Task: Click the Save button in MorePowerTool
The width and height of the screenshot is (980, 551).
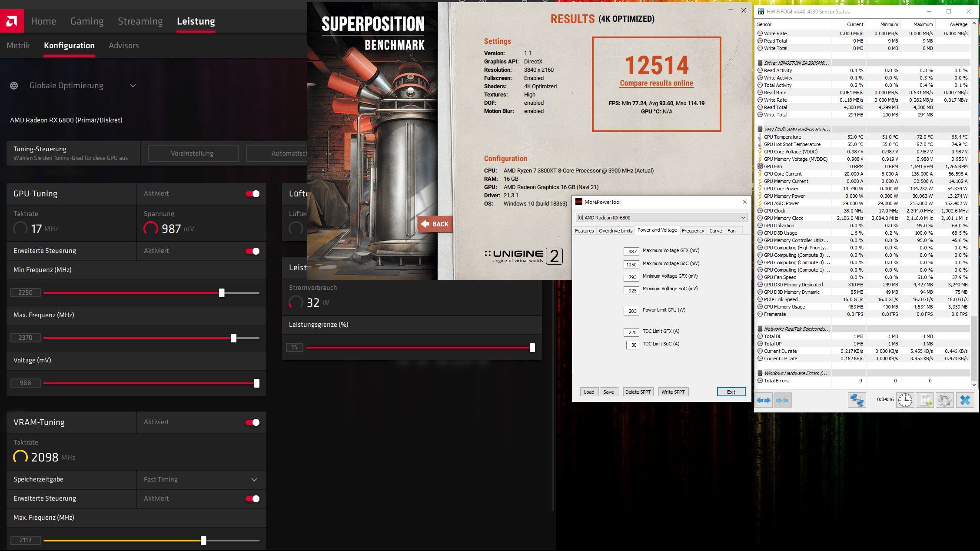Action: pos(608,392)
